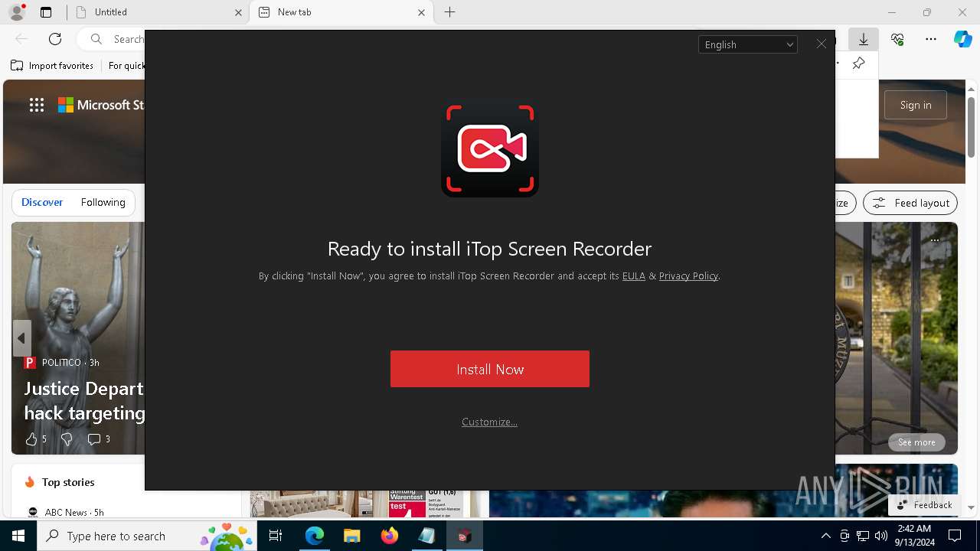The image size is (980, 551).
Task: Close the New tab tab
Action: 421,12
